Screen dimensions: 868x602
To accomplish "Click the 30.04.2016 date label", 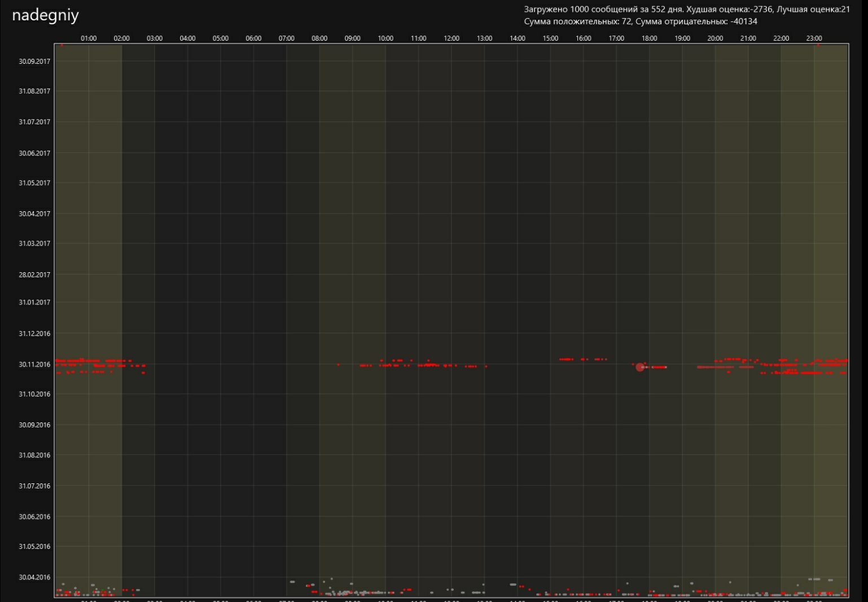I will 34,577.
